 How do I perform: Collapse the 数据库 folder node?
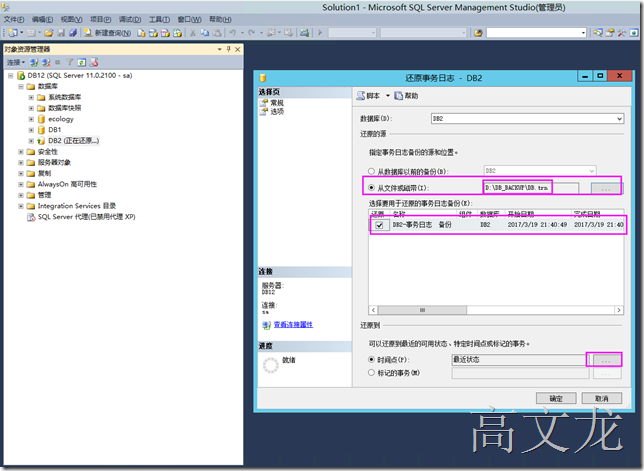(21, 86)
